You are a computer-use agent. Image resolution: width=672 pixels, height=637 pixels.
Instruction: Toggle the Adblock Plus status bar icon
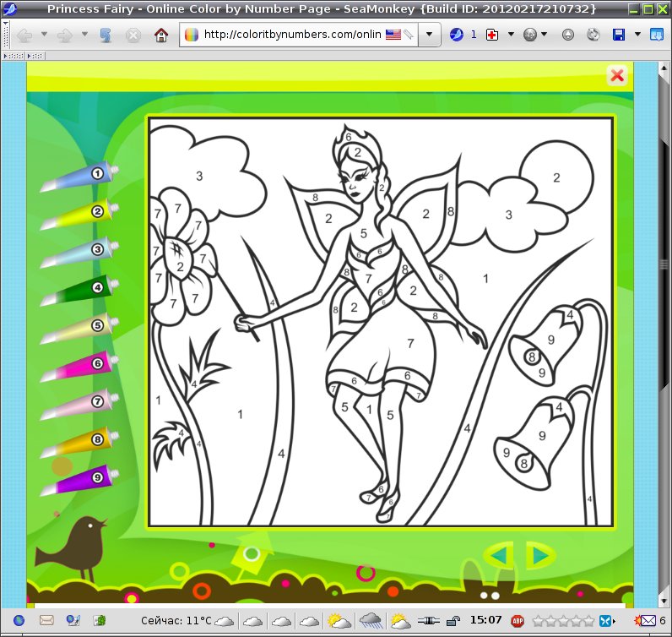pyautogui.click(x=518, y=621)
